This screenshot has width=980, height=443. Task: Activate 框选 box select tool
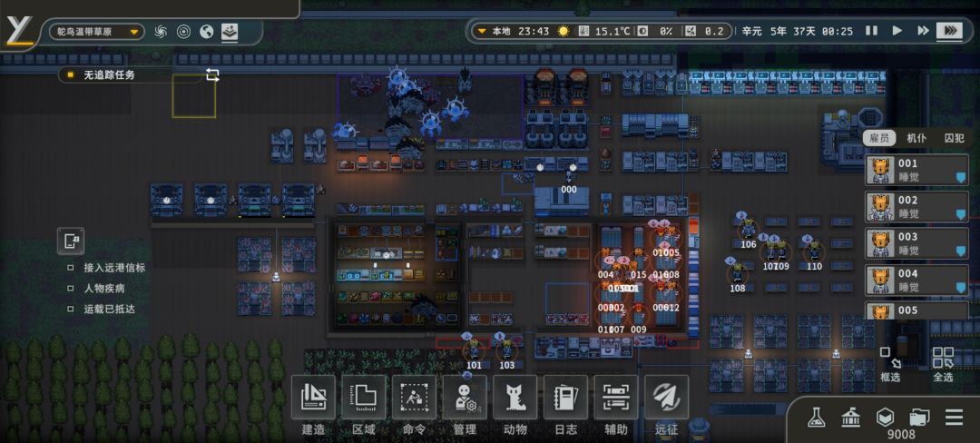(x=891, y=364)
